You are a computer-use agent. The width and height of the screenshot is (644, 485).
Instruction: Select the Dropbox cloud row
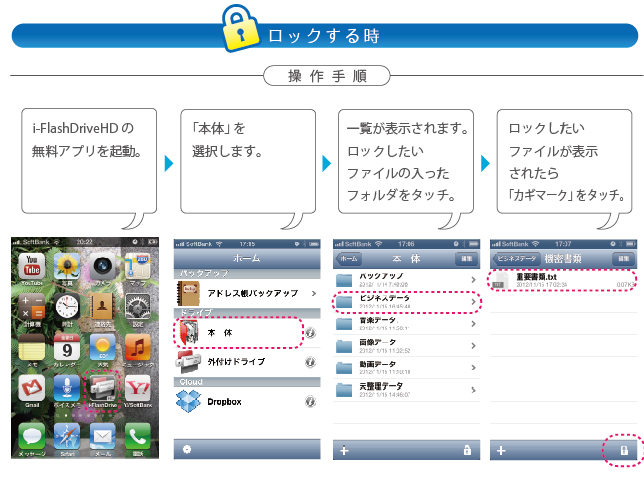(247, 401)
